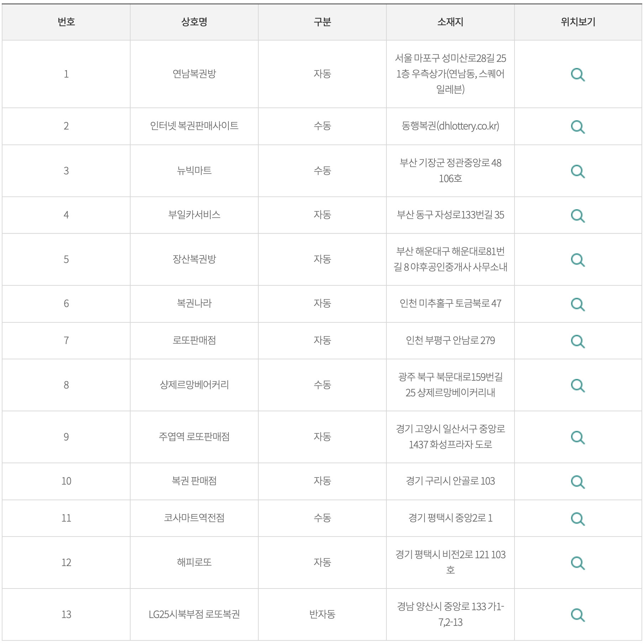Click the address 부산 동구 자성로133번길 35
644x644 pixels.
point(450,215)
